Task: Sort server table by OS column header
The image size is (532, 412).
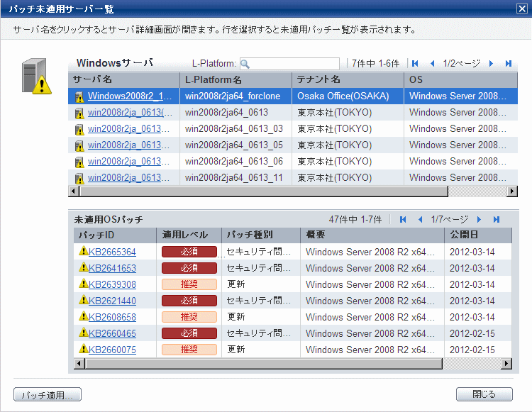Action: 461,79
